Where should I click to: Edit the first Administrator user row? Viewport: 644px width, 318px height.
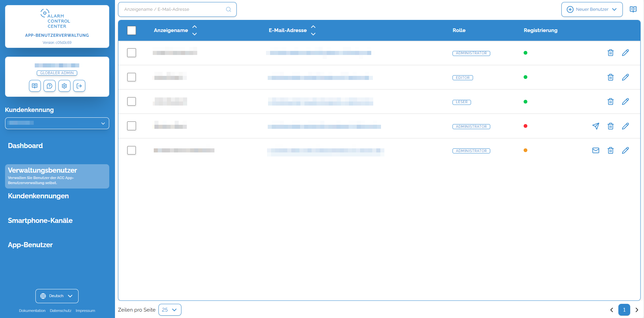(625, 53)
